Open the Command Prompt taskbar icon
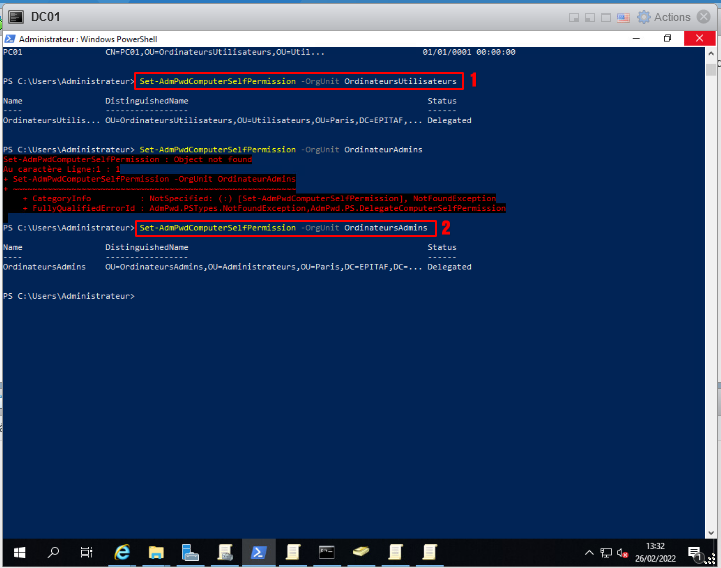Image resolution: width=721 pixels, height=568 pixels. pos(326,552)
